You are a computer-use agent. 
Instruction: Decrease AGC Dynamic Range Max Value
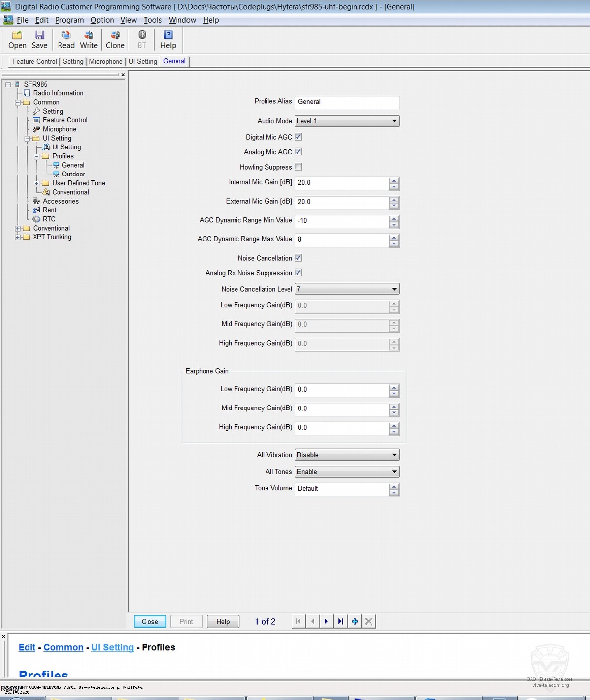(394, 244)
